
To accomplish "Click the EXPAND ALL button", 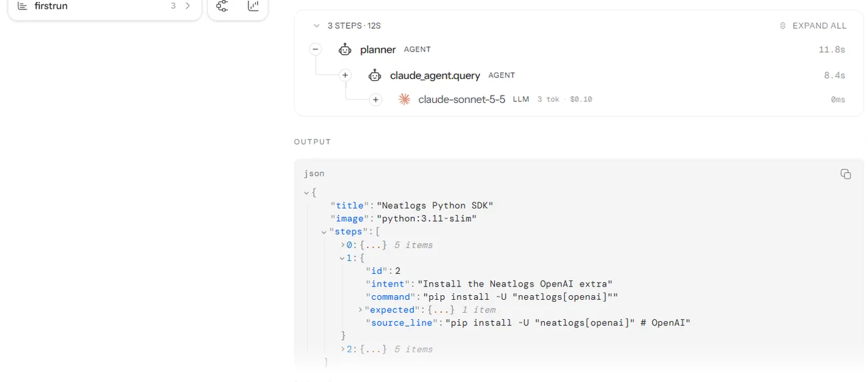I will [813, 26].
